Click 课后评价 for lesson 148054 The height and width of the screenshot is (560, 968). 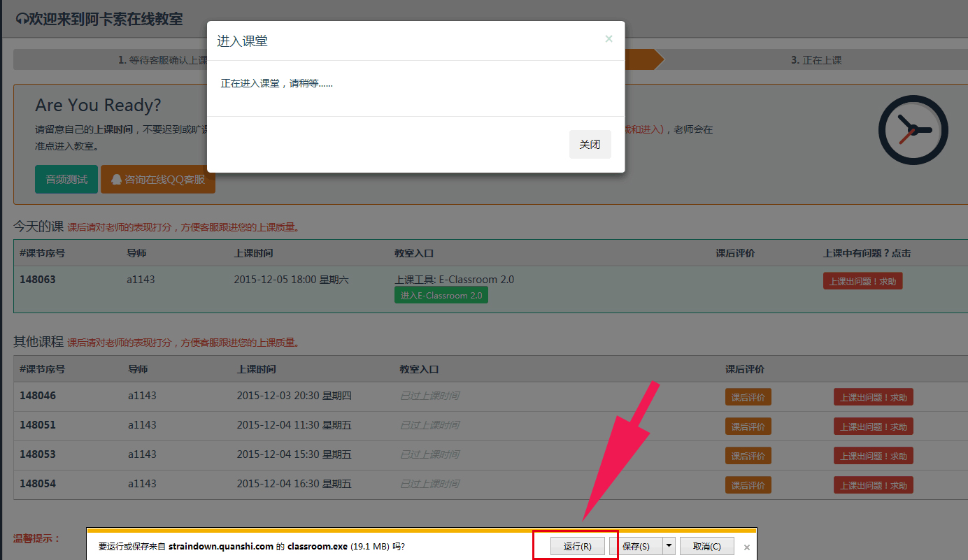point(748,485)
